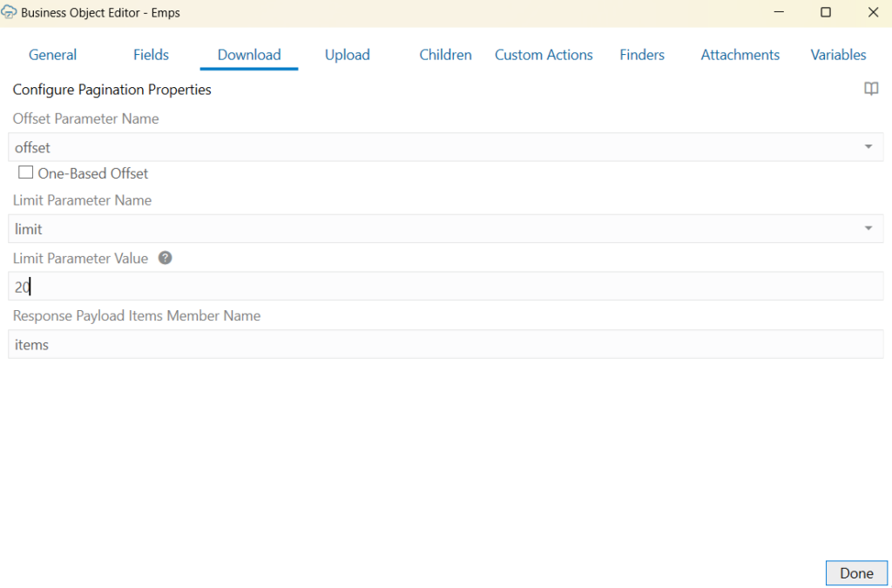Click the cloud app icon in title bar
892x588 pixels.
point(10,13)
